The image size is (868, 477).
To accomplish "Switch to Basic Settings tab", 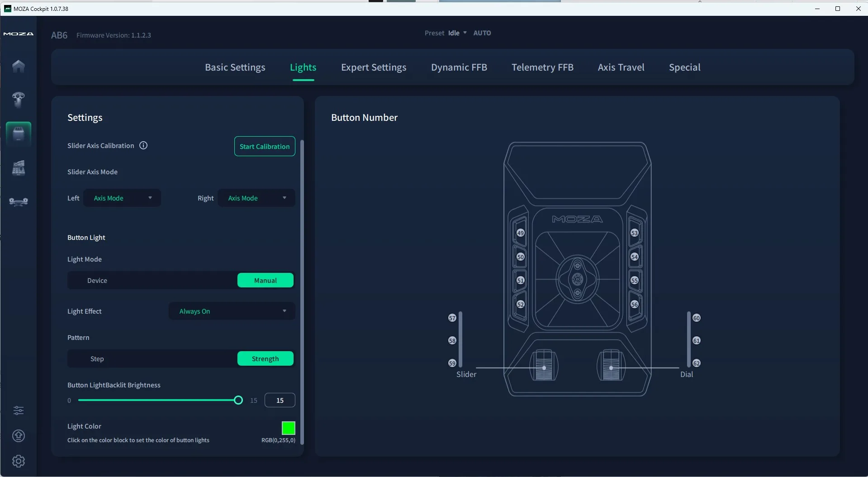I will (235, 67).
